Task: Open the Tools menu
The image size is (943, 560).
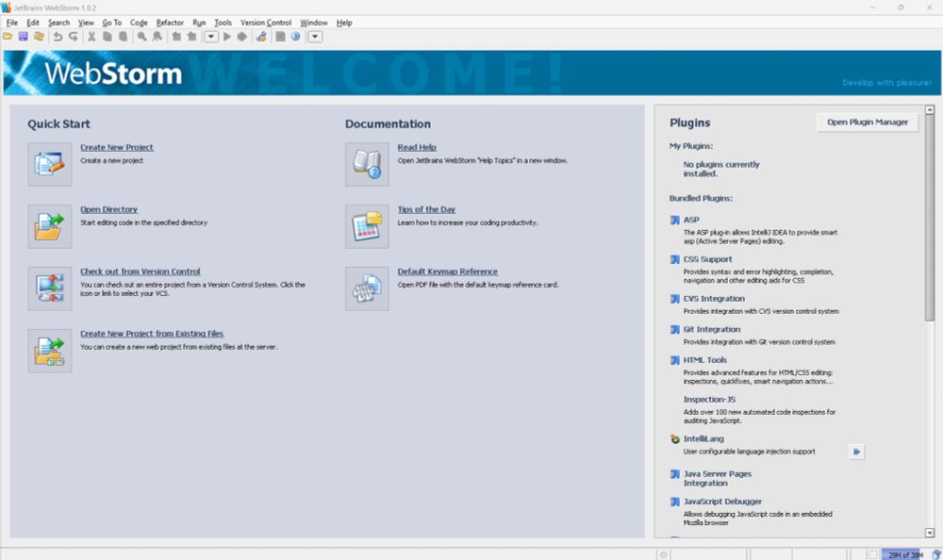Action: 223,23
